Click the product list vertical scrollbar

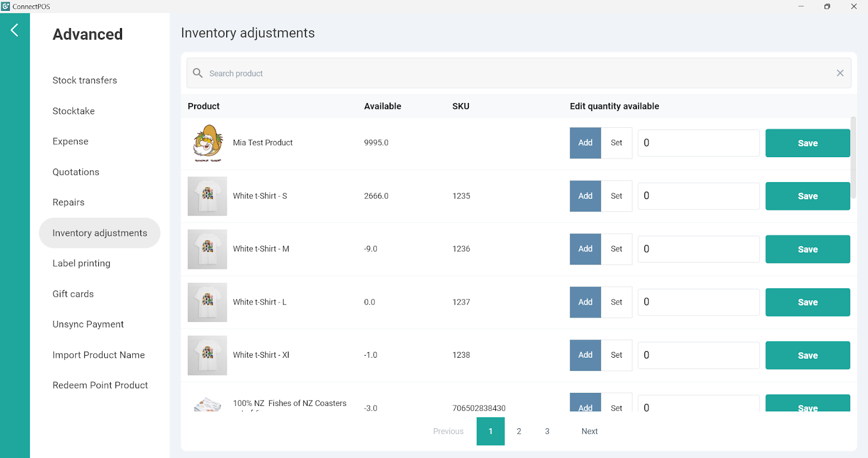853,157
